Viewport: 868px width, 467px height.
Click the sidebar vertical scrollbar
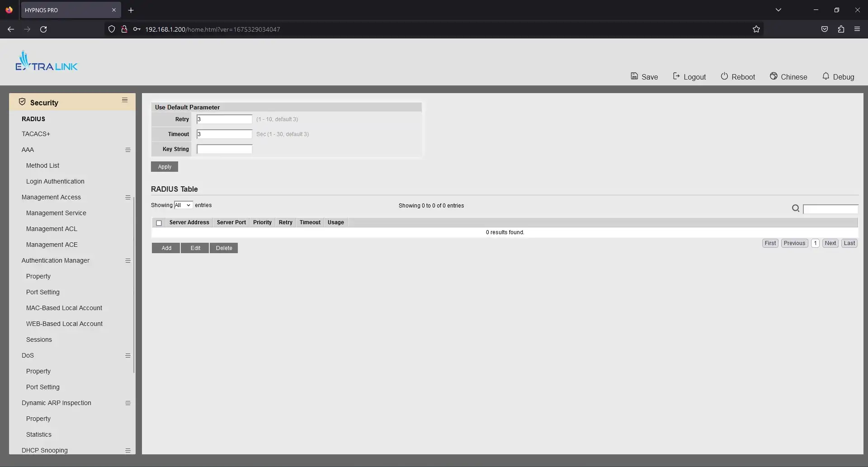(134, 285)
